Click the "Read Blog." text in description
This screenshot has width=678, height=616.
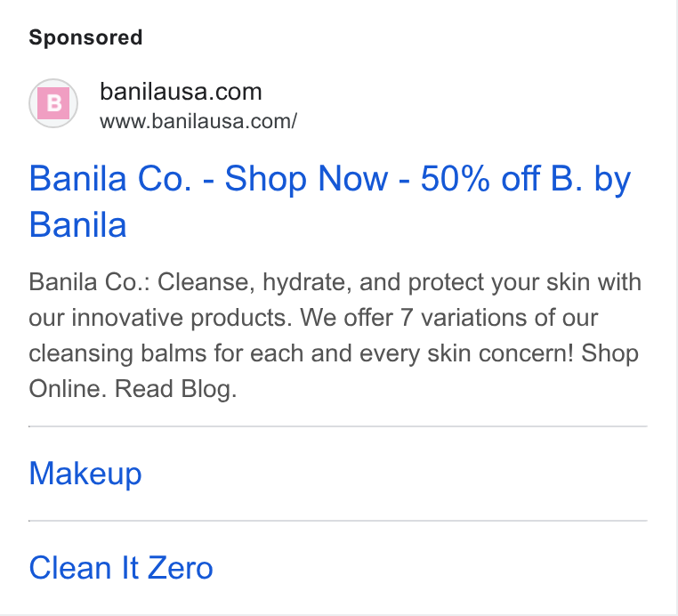[175, 388]
